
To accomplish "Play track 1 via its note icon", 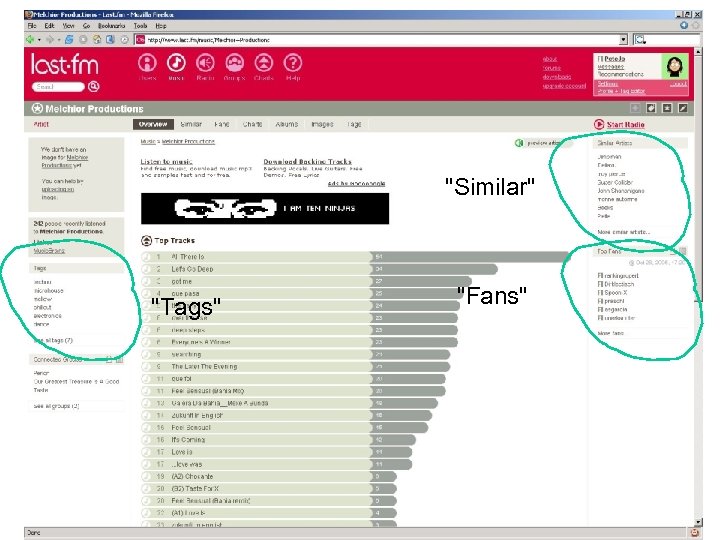I will pyautogui.click(x=146, y=257).
